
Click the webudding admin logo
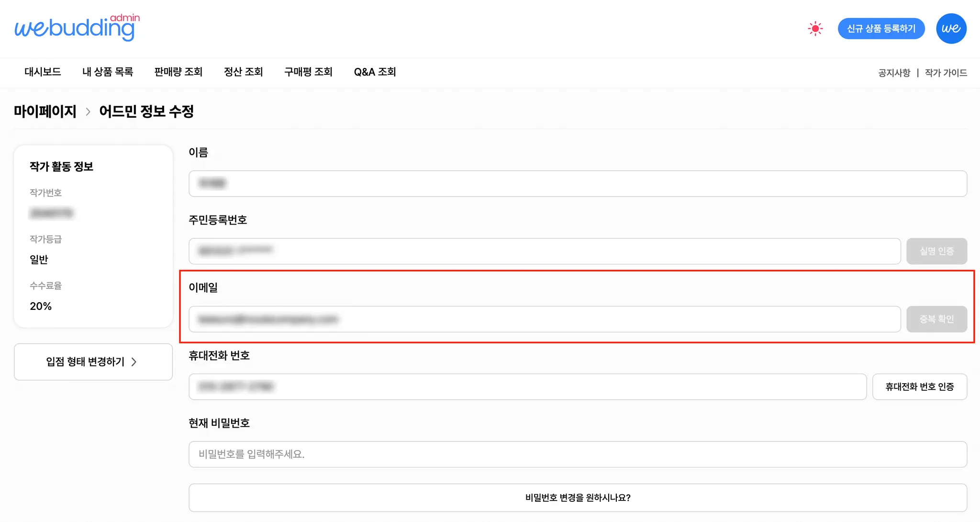(77, 27)
